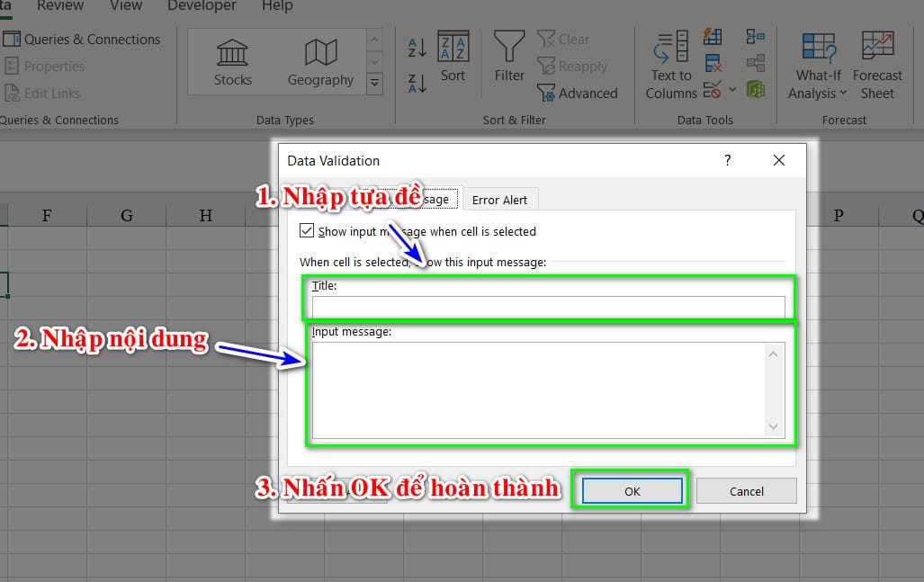The width and height of the screenshot is (924, 582).
Task: Click Input message scrollbar down arrow
Action: [x=773, y=426]
